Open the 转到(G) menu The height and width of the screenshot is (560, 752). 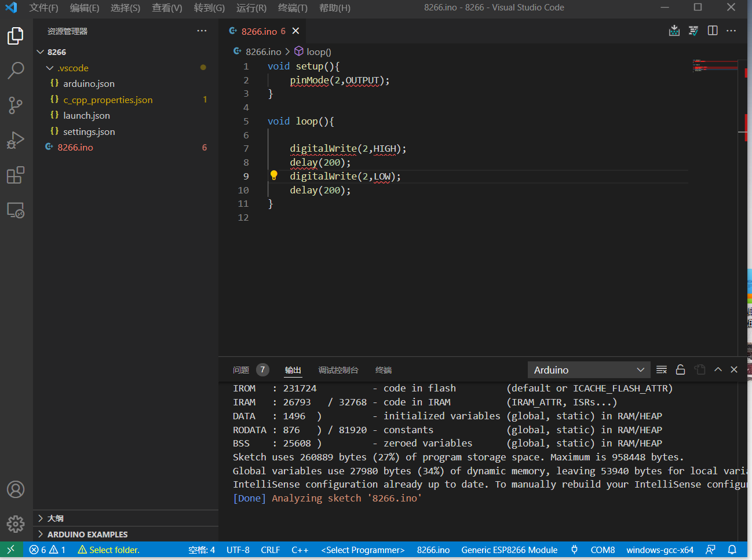click(x=209, y=8)
